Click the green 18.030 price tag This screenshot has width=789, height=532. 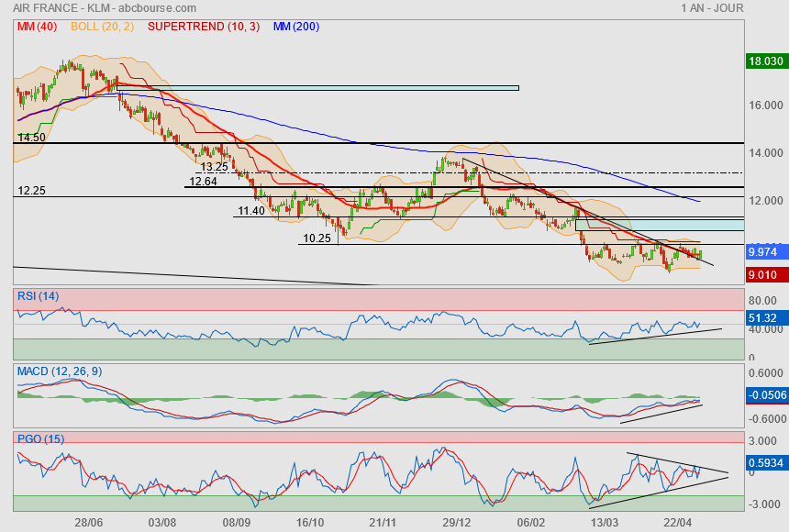point(766,61)
